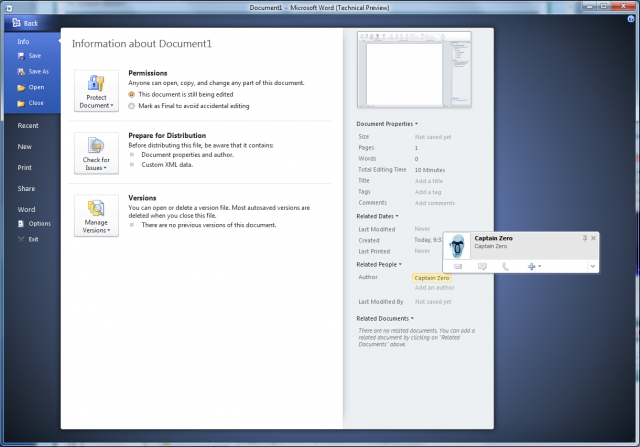
Task: Call Captain Zero via phone icon
Action: pos(505,267)
